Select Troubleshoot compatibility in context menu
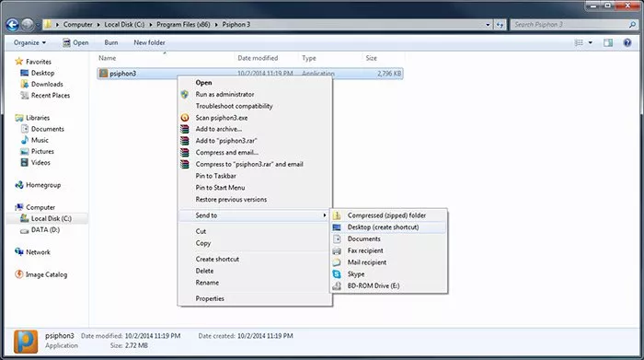Screen dimensions: 644x360 pos(234,106)
